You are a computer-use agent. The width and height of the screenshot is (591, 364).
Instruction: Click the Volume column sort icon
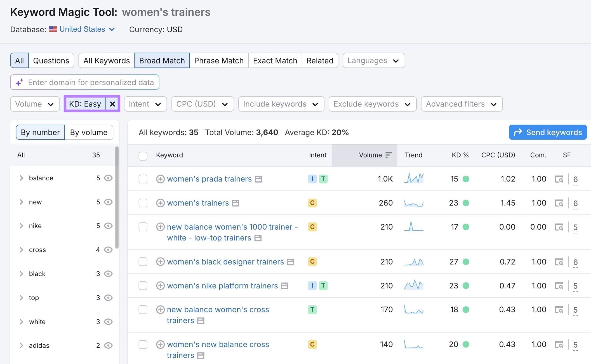388,155
